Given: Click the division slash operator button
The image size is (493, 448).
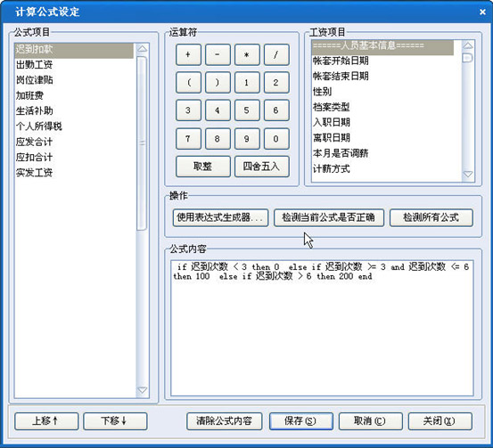Looking at the screenshot, I should point(276,54).
